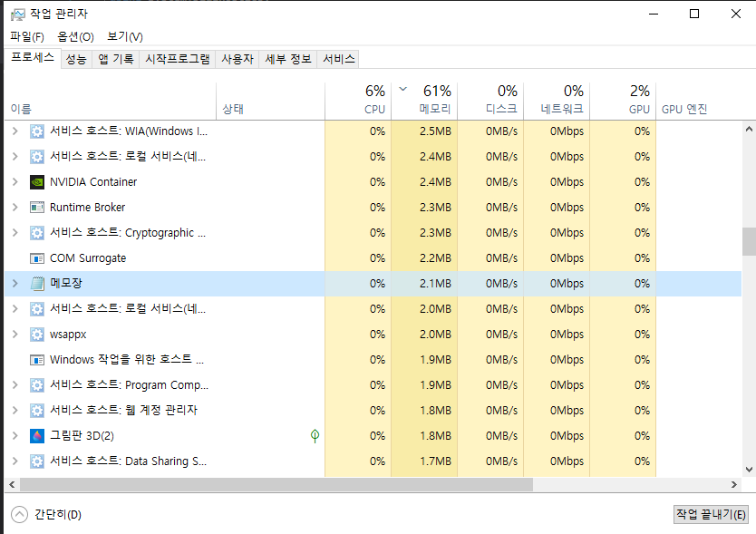Click the wsappx gear icon
756x534 pixels.
37,335
